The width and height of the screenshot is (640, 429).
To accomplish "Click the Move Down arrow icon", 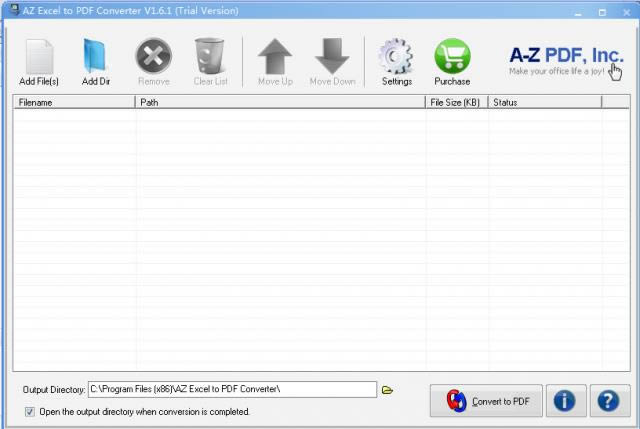I will pyautogui.click(x=332, y=56).
